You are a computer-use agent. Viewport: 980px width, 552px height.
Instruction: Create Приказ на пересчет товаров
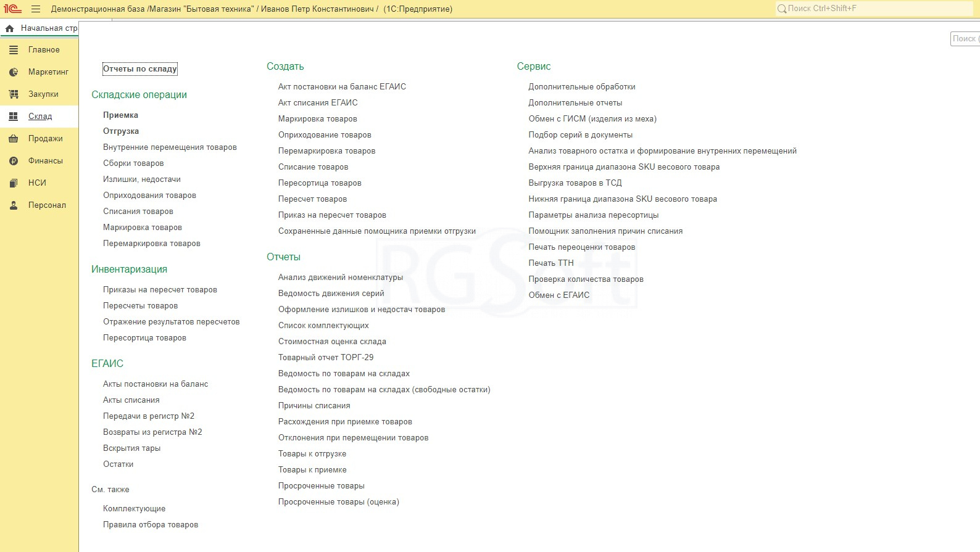pos(332,215)
